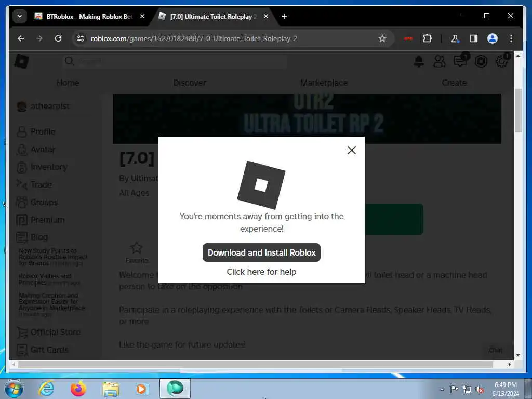Open the Chat panel button
Viewport: 532px width, 399px height.
[x=495, y=350]
